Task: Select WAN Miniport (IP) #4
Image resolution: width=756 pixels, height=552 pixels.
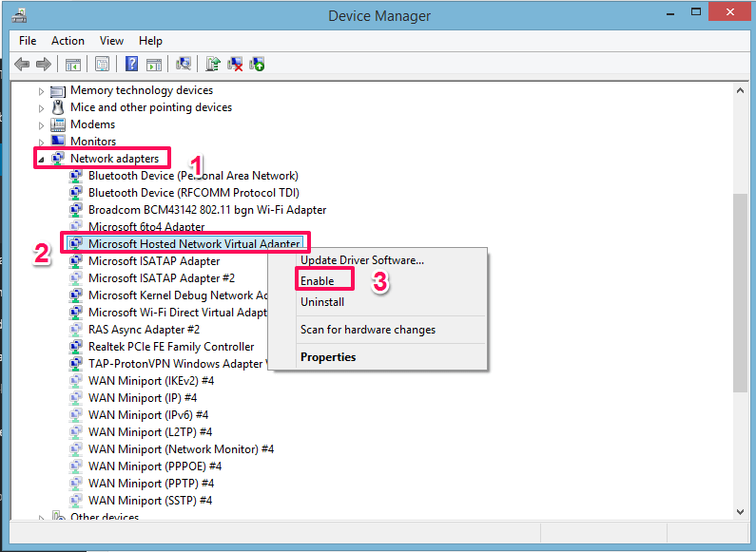Action: point(143,398)
